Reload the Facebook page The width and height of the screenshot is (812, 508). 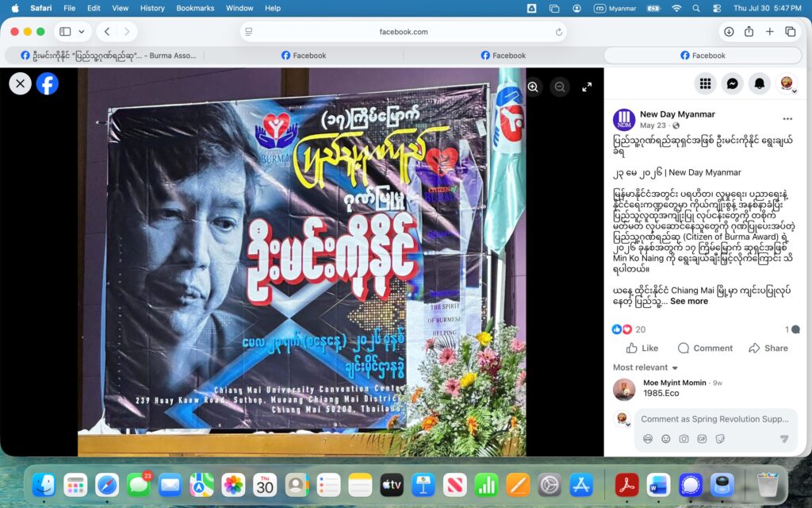click(x=559, y=32)
